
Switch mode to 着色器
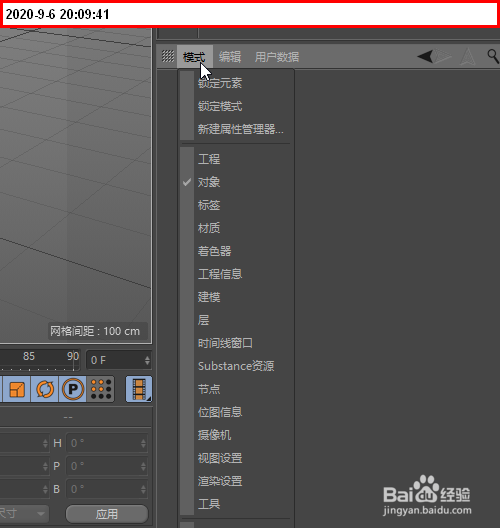(x=214, y=251)
